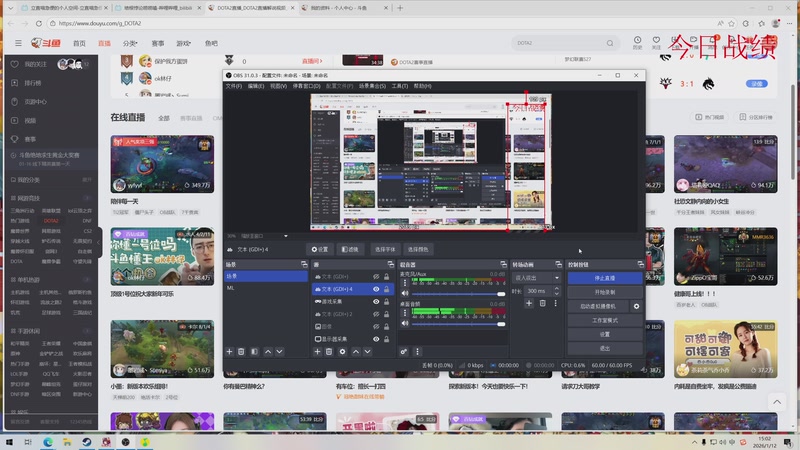This screenshot has width=800, height=450.
Task: Click transition duration 300 ms field
Action: (x=538, y=291)
